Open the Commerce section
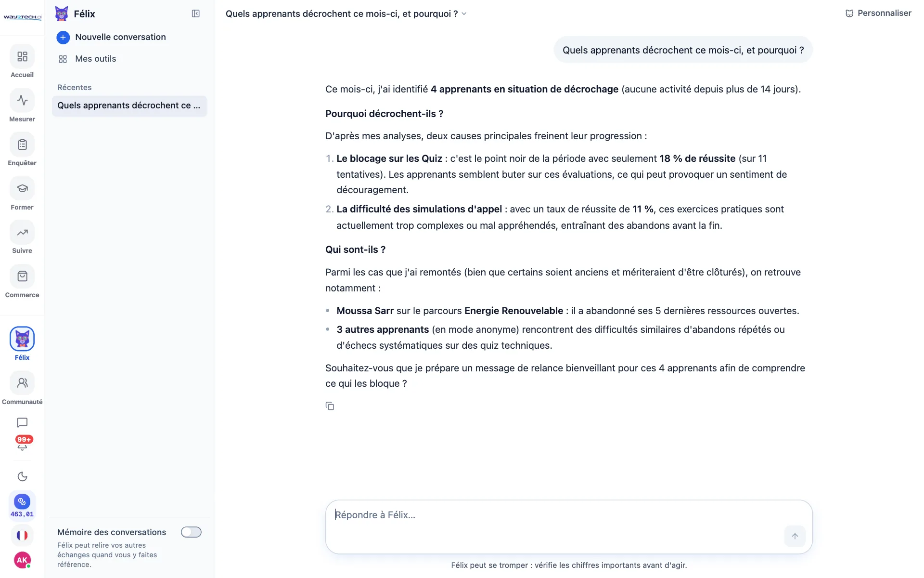This screenshot has height=578, width=924. [x=22, y=281]
